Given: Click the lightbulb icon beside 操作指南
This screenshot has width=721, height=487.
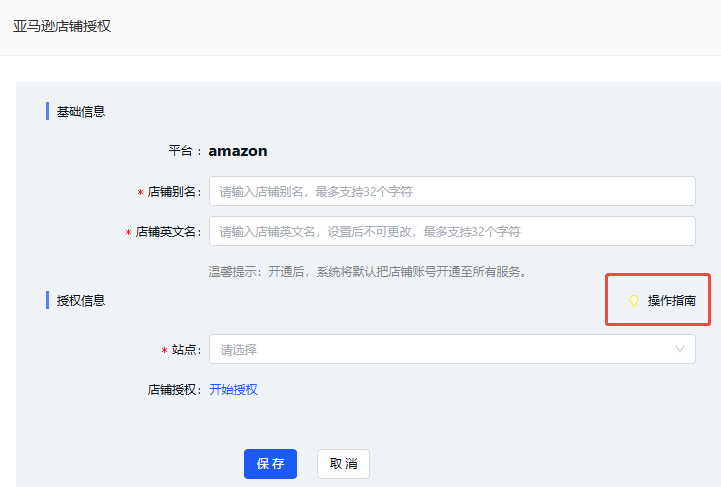Looking at the screenshot, I should click(x=634, y=301).
